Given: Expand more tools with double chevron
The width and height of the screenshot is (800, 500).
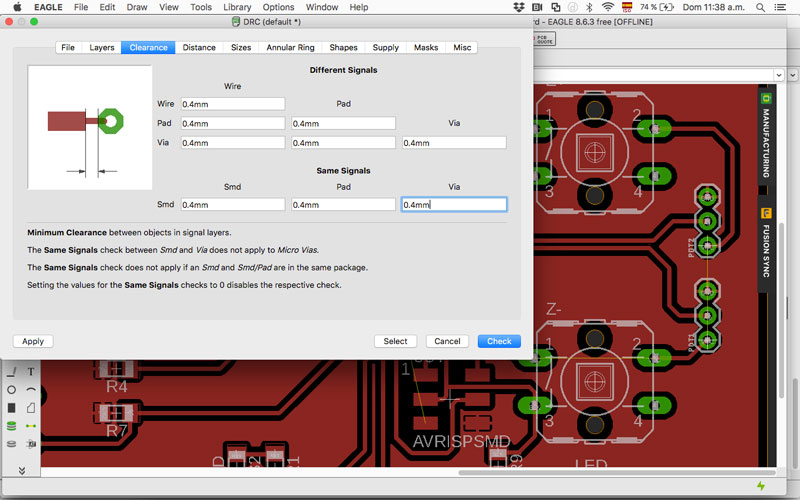Looking at the screenshot, I should [x=22, y=470].
